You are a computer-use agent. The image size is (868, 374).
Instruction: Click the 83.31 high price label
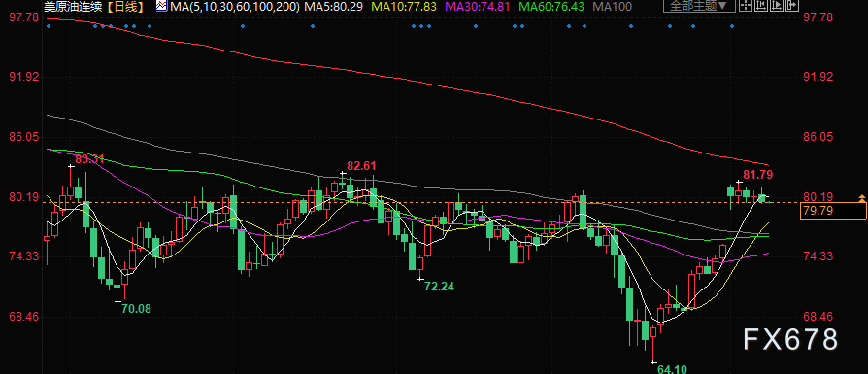click(89, 159)
